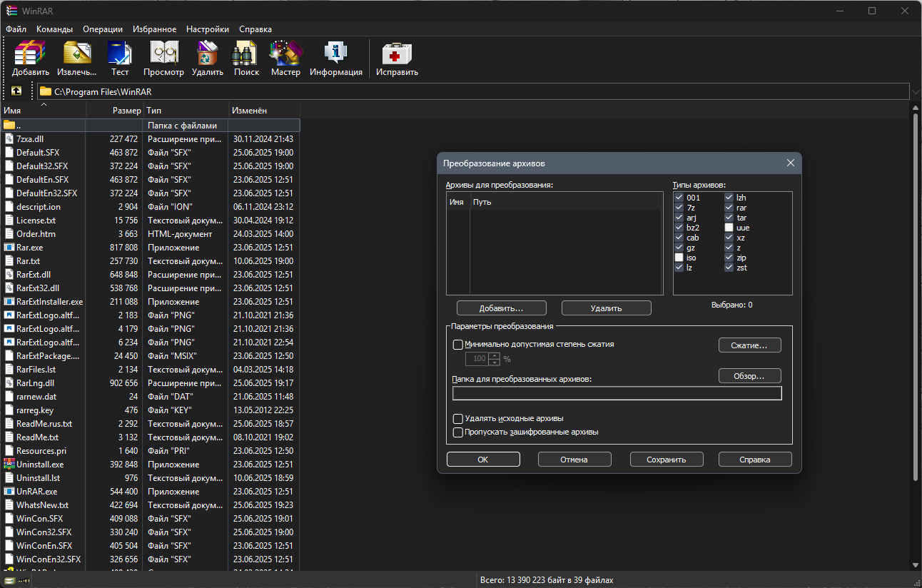Click the RarExtInstaller.exe file icon

(x=9, y=302)
